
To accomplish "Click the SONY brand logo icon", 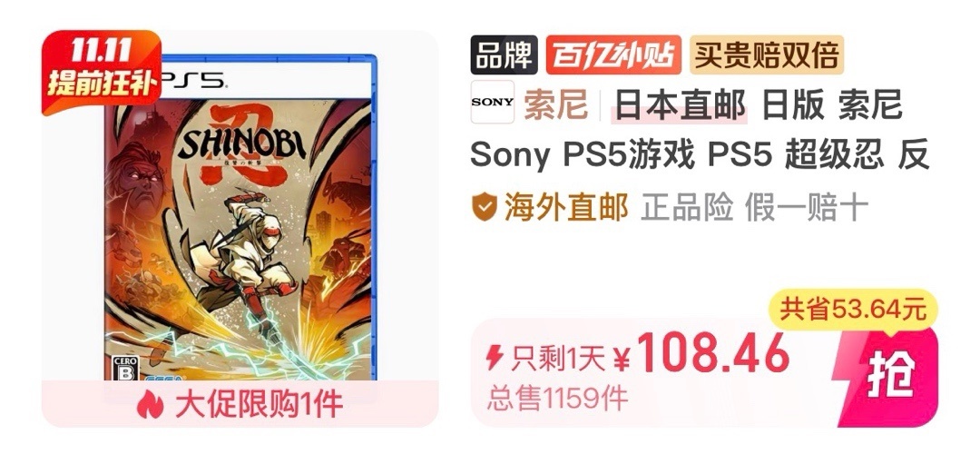I will (x=493, y=102).
